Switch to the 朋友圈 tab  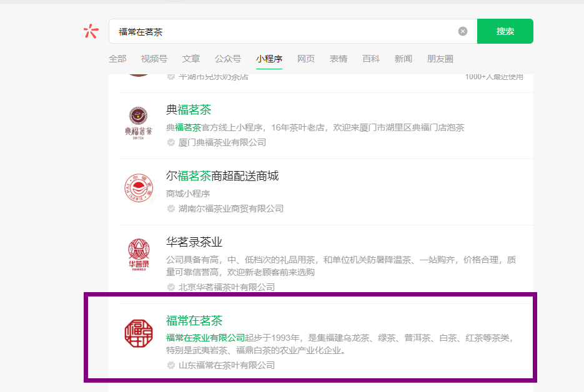point(440,59)
